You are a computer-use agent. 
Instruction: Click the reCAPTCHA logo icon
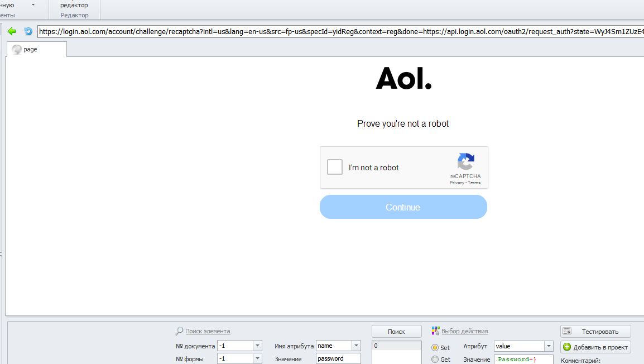[466, 161]
